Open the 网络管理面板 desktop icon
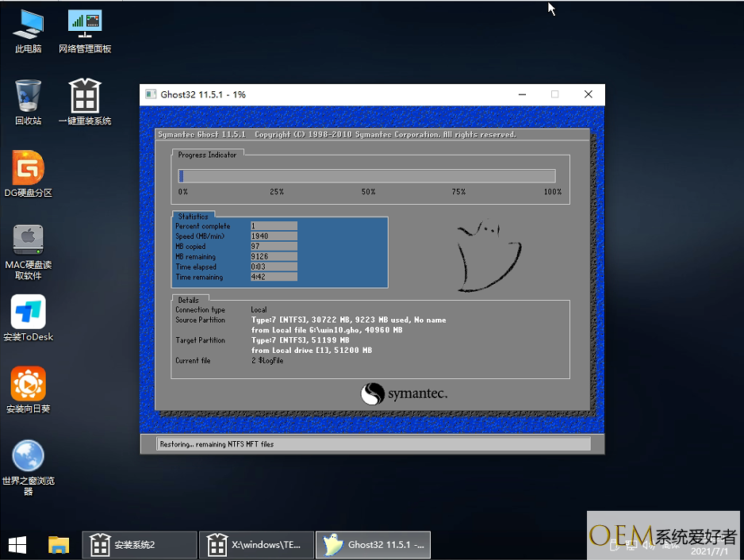Viewport: 744px width, 560px height. (85, 30)
